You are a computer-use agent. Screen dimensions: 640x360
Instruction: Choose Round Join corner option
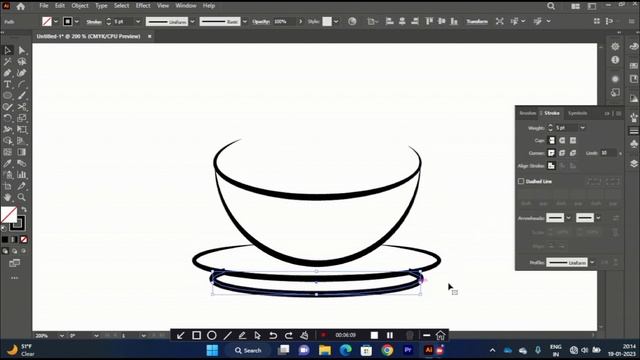pyautogui.click(x=562, y=153)
